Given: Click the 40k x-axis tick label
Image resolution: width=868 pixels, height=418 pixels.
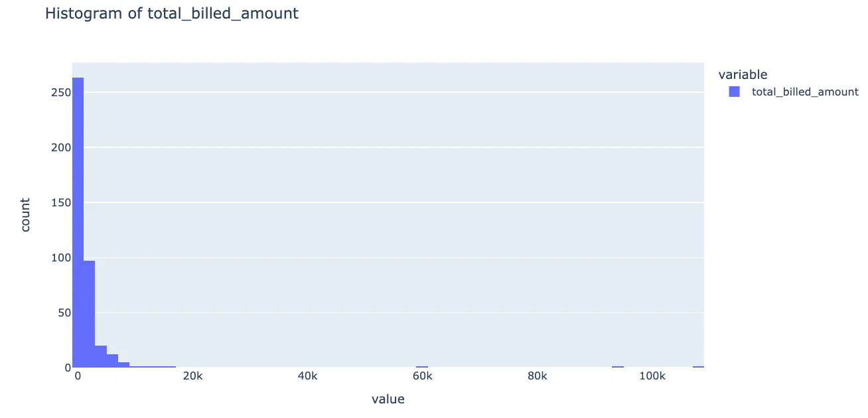Looking at the screenshot, I should tap(307, 377).
